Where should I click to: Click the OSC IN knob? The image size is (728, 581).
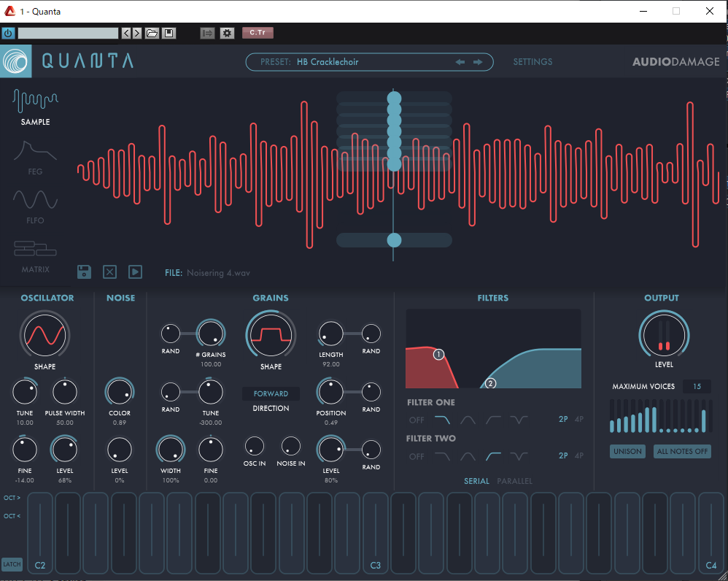point(255,446)
